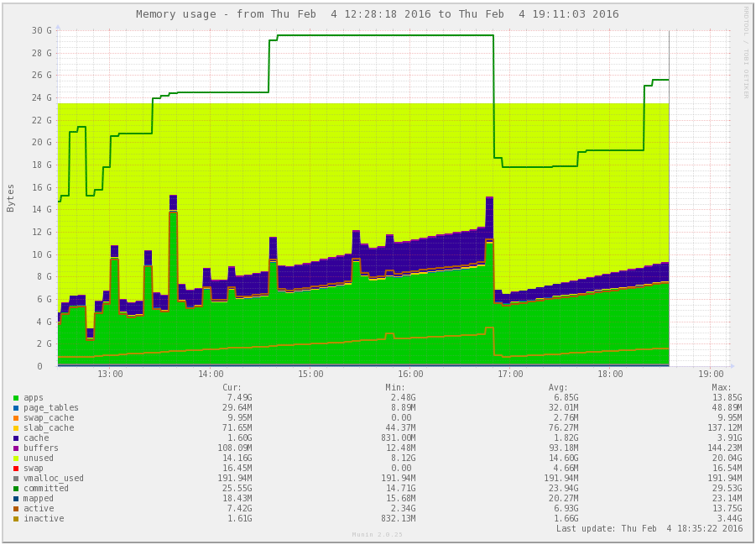Viewport: 756px width, 545px height.
Task: Click the green apps legend swatch
Action: (16, 398)
